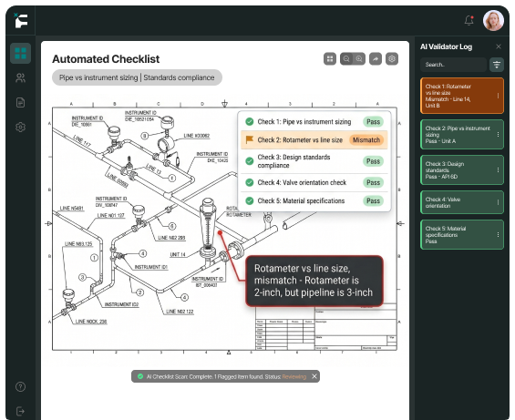This screenshot has width=515, height=420.
Task: Open the users icon in sidebar
Action: (20, 78)
